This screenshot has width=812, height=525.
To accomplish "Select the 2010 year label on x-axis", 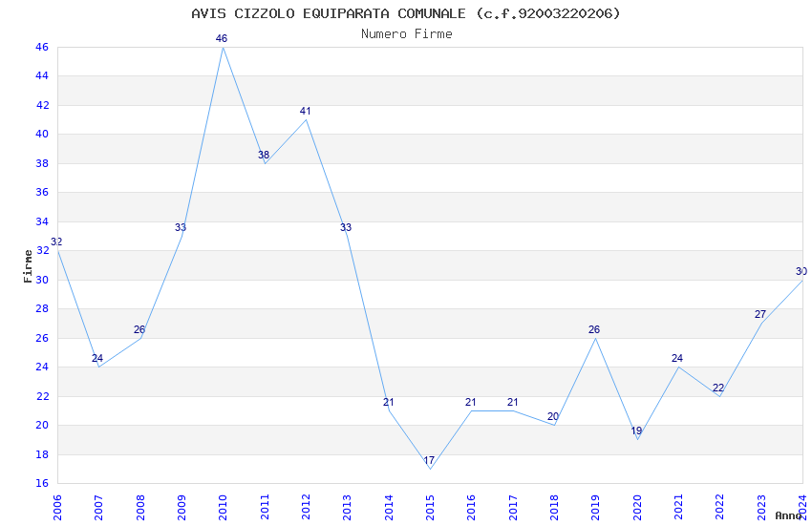I will point(223,508).
